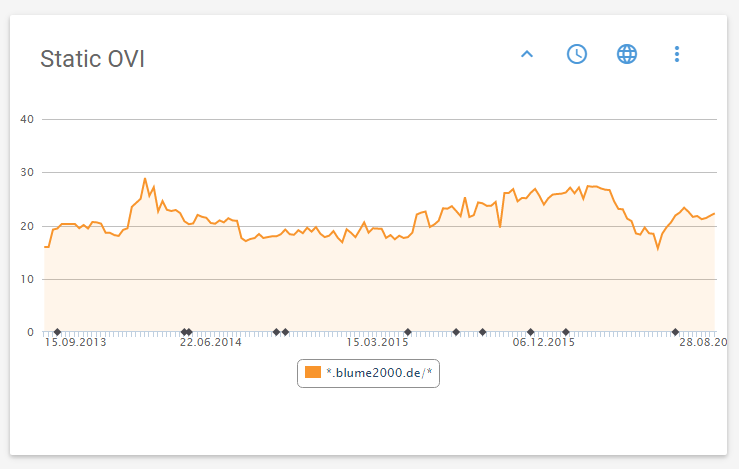Screen dimensions: 739x469
Task: Select the first diamond event marker on timeline
Action: (57, 332)
